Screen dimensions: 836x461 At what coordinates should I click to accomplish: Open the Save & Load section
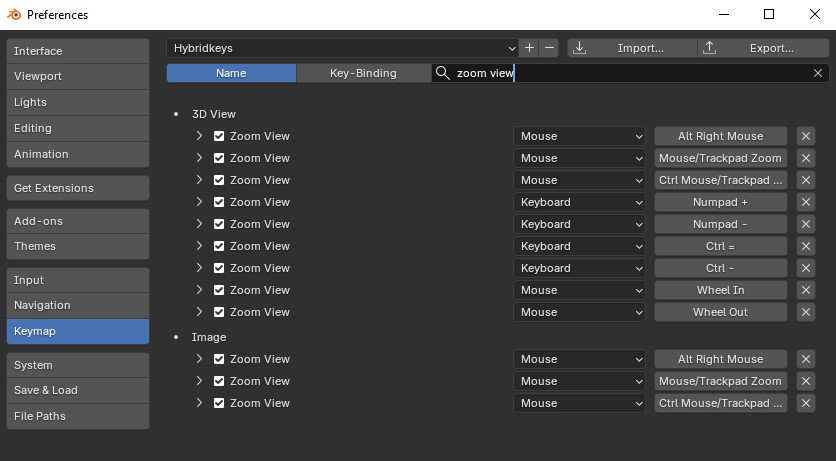point(78,390)
